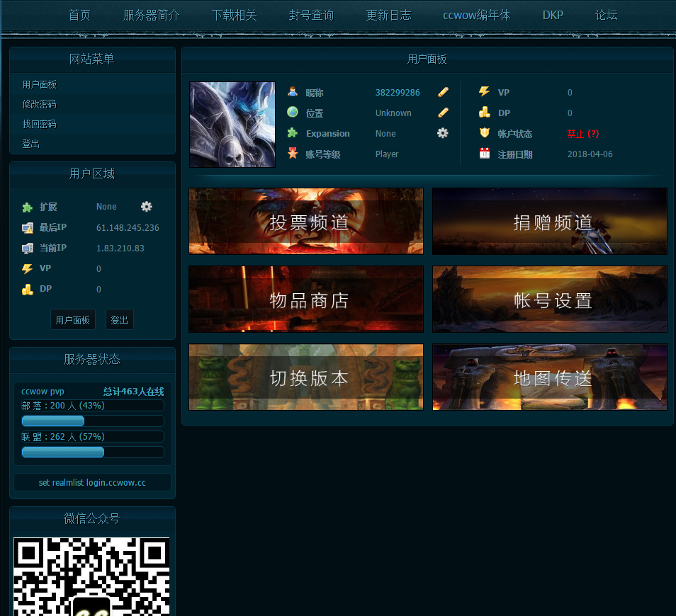
Task: Edit the nickname with the pencil icon
Action: (444, 91)
